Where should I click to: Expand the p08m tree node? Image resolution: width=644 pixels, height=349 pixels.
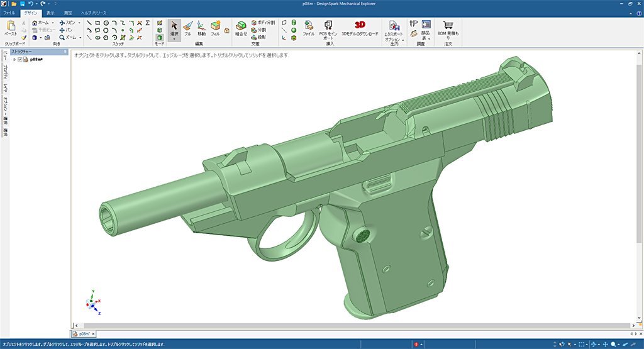14,60
